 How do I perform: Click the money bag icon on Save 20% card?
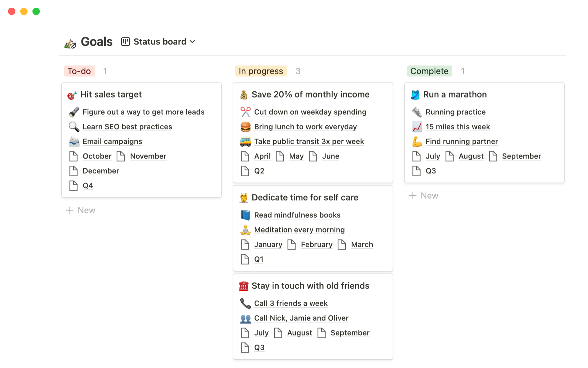coord(243,95)
